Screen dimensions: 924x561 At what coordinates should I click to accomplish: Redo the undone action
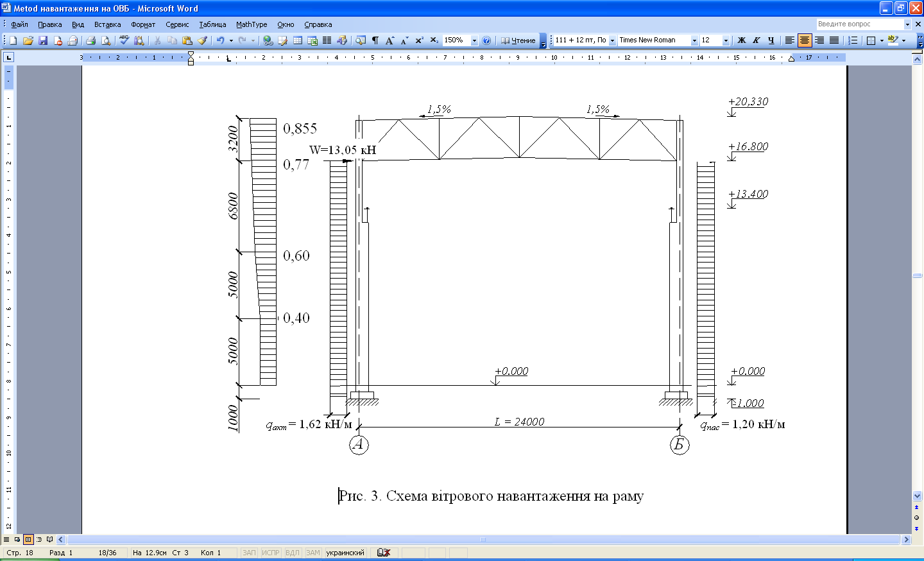(243, 40)
